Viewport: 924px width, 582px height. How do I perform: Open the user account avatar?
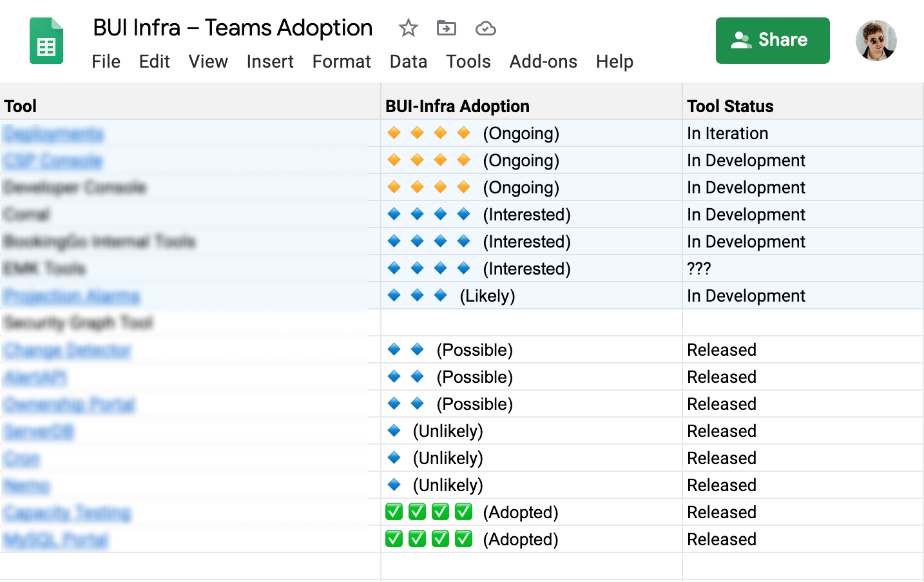point(876,41)
